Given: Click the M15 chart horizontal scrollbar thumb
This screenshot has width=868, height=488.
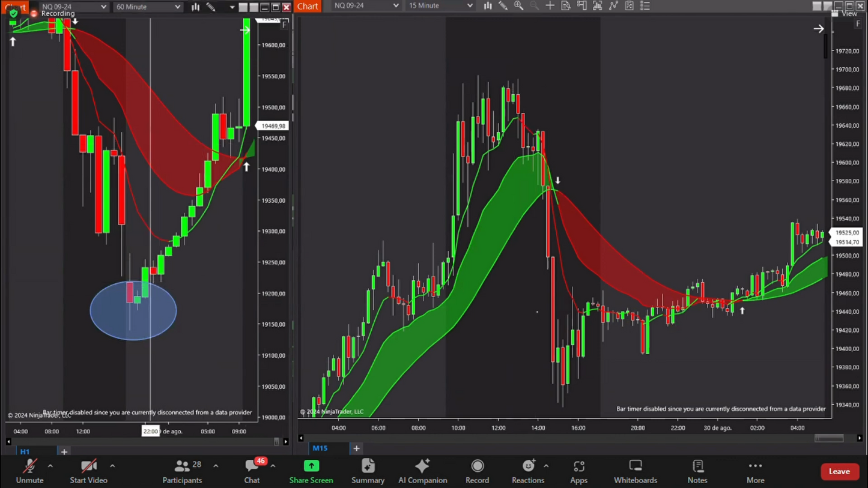Looking at the screenshot, I should [828, 438].
